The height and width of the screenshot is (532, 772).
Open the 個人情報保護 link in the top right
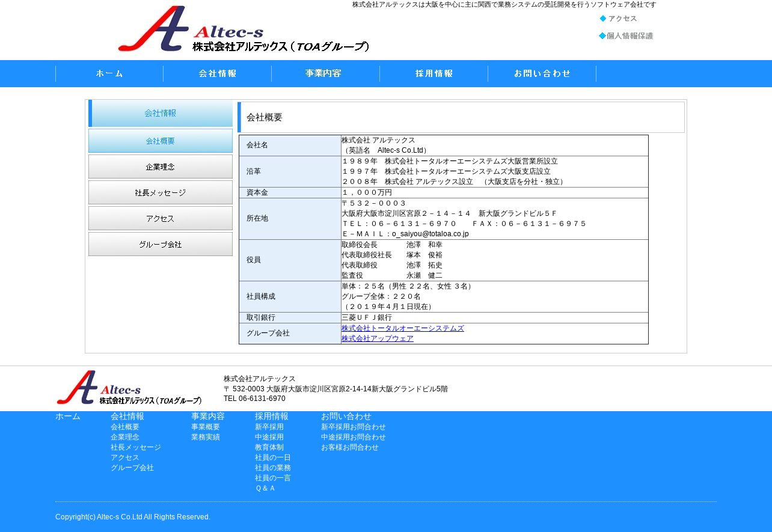(626, 36)
